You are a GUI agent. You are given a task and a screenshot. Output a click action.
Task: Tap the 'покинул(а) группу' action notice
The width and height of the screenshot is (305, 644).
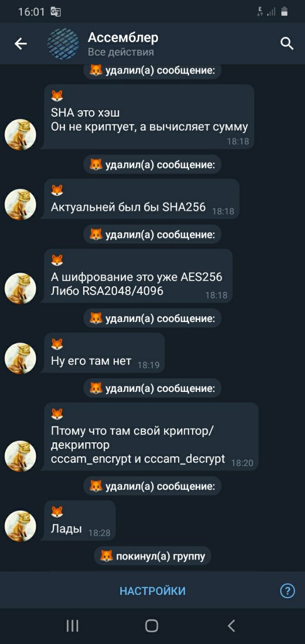click(152, 556)
